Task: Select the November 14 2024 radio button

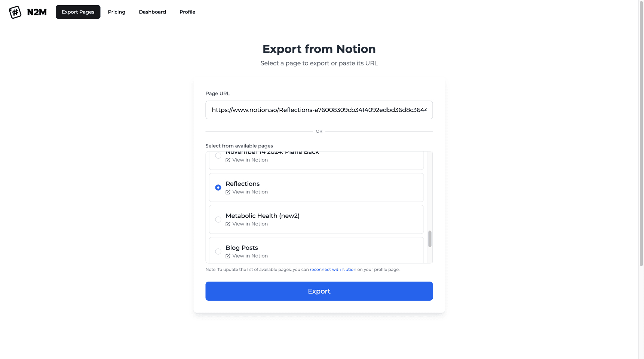Action: (x=218, y=156)
